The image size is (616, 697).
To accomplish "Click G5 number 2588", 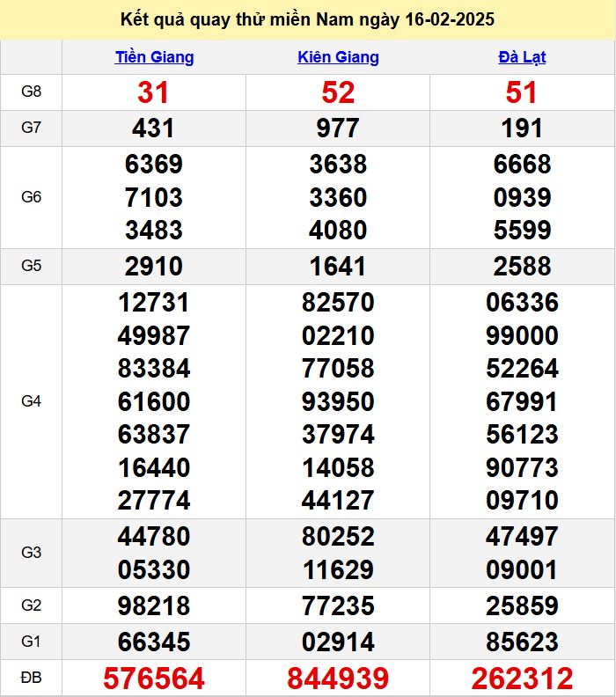I will pyautogui.click(x=522, y=267).
